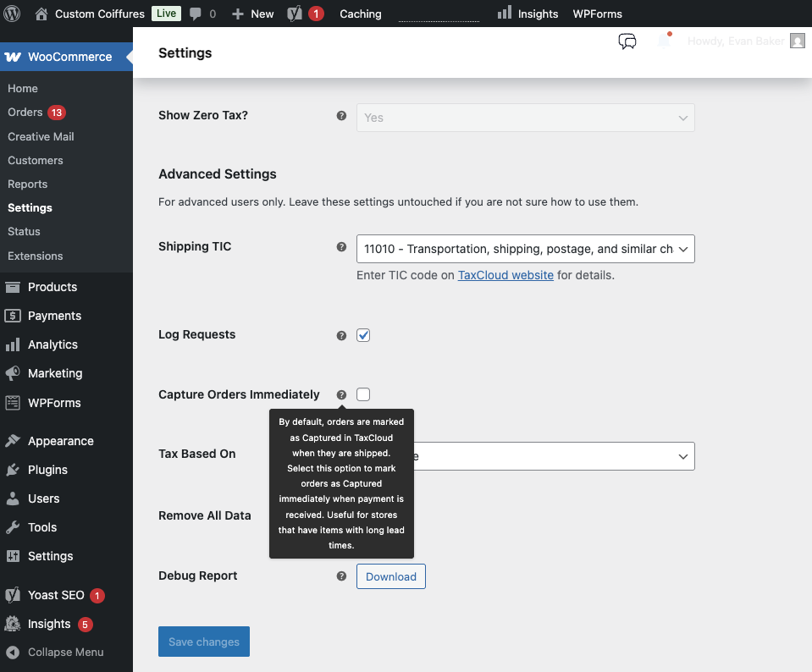Click the Products archive icon
The image size is (812, 672).
pos(13,287)
